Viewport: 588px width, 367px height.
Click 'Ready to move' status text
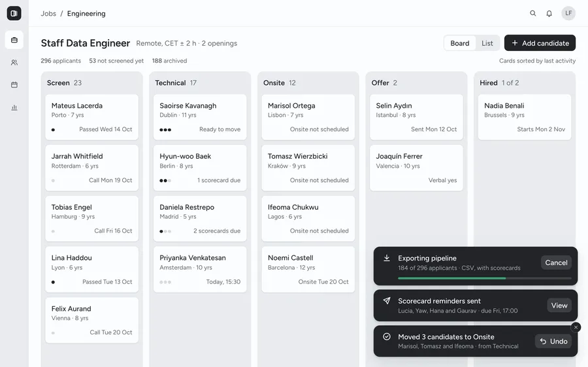[x=220, y=129]
